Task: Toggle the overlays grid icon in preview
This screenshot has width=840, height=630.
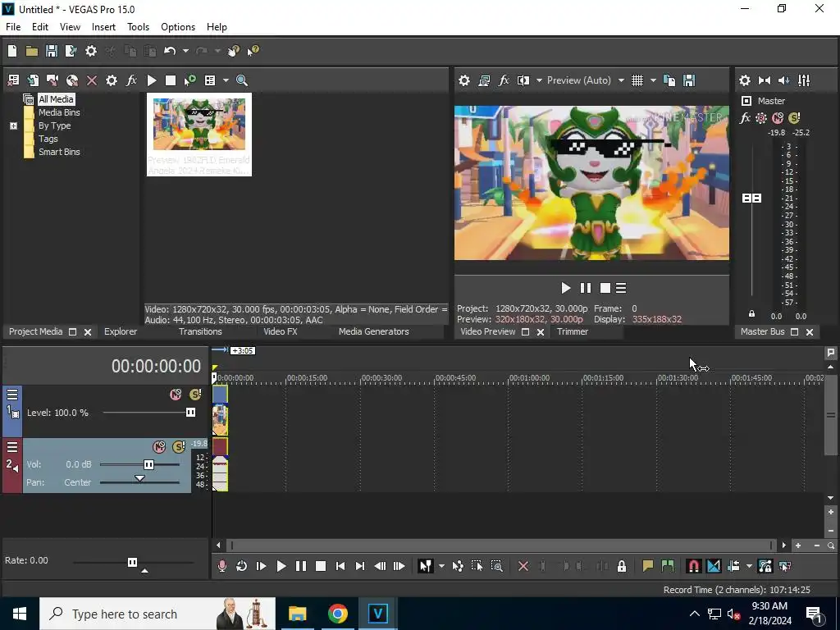Action: pos(637,80)
